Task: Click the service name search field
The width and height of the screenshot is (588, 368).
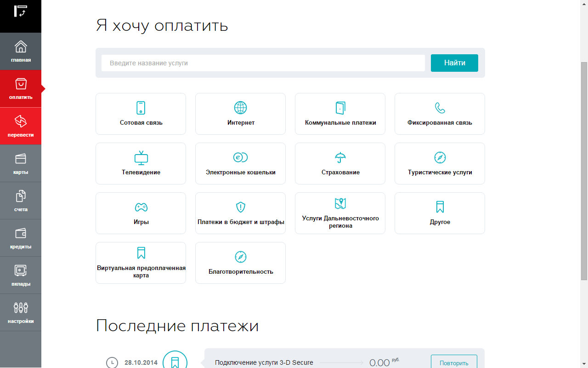Action: pos(263,63)
